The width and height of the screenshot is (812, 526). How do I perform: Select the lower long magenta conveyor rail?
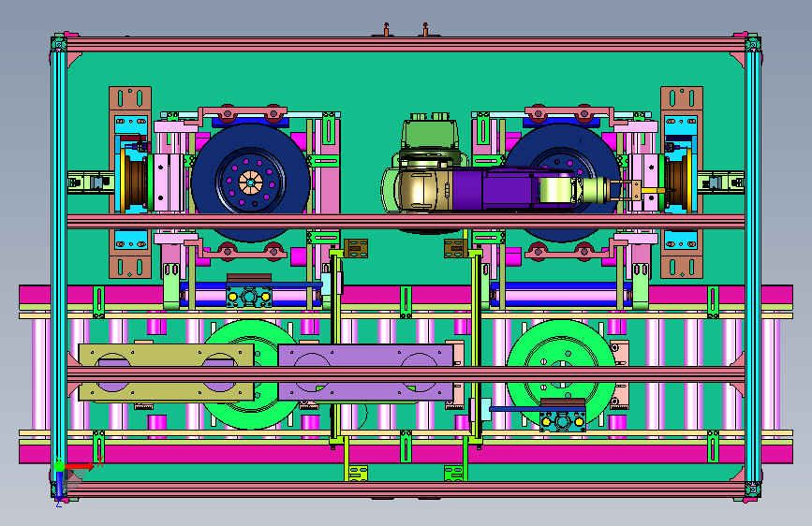point(406,454)
